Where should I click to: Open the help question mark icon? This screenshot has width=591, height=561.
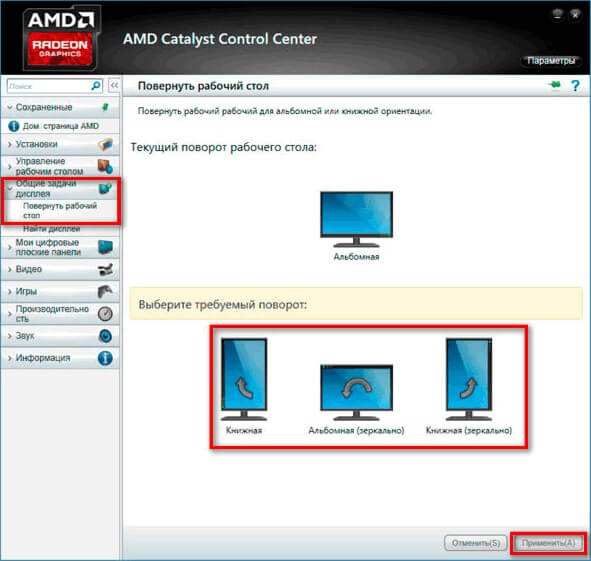pyautogui.click(x=575, y=86)
